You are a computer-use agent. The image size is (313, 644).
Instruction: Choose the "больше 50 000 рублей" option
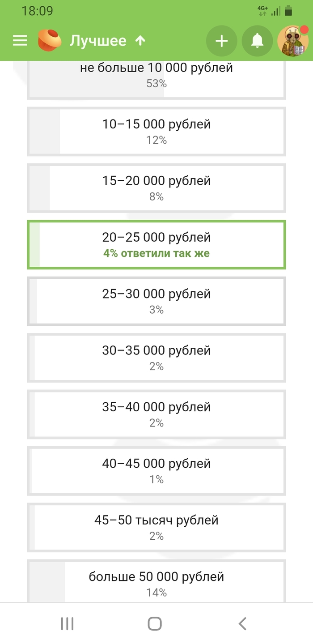click(156, 580)
